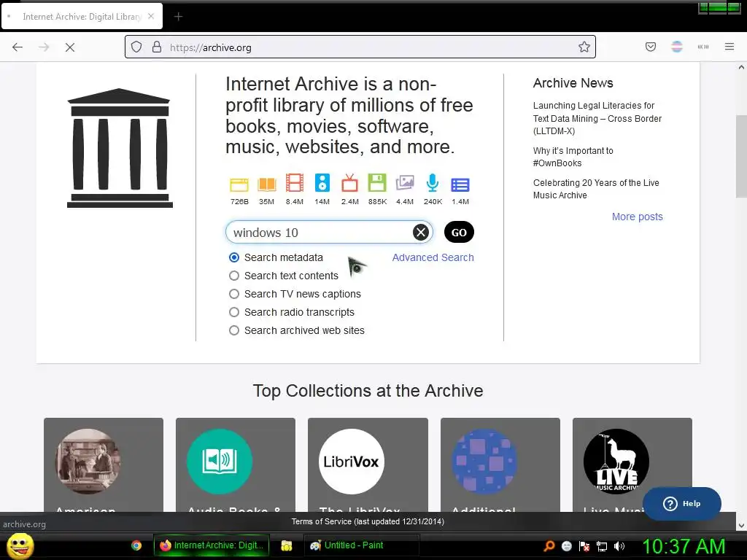747x560 pixels.
Task: Select Search radio transcripts option
Action: tap(234, 312)
